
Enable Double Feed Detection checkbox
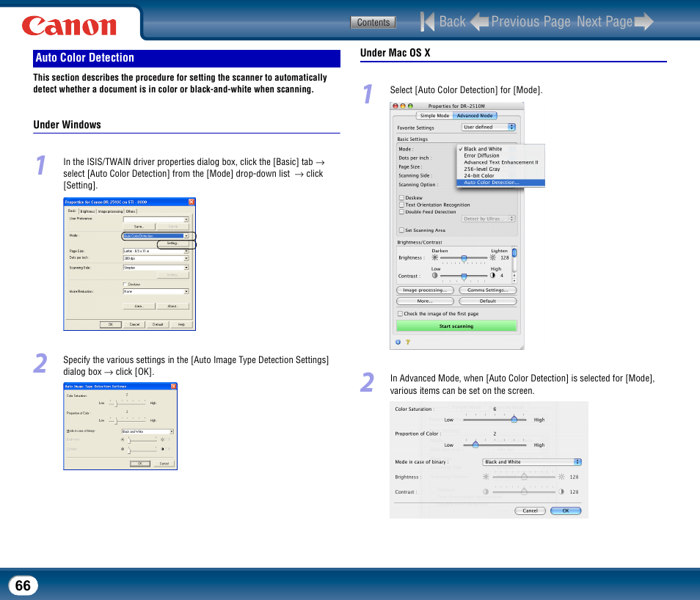click(x=401, y=211)
